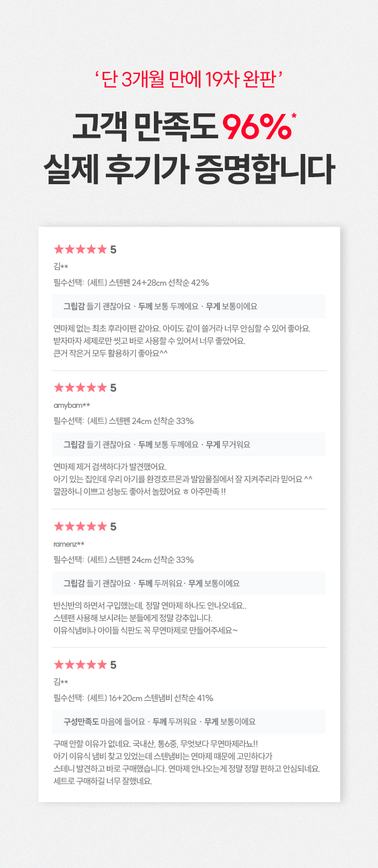Click the red asterisk after 96%
Image resolution: width=378 pixels, height=868 pixels.
[294, 116]
